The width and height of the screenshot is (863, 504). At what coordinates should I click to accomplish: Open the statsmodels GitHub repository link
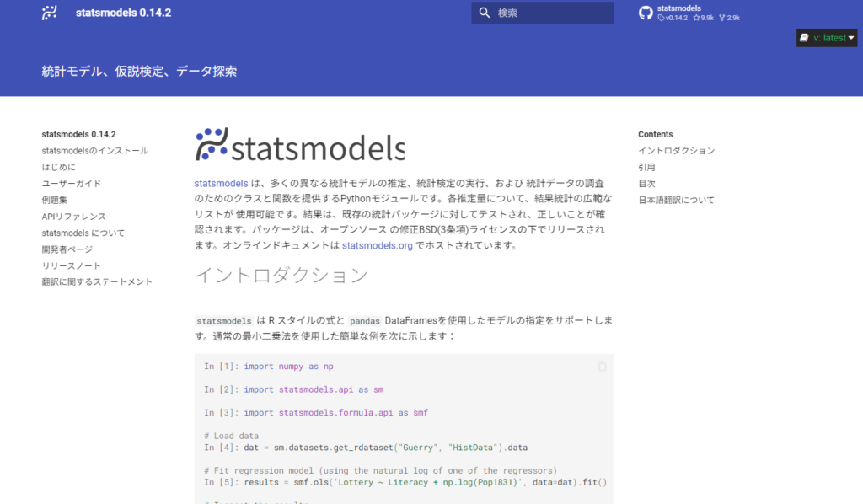tap(689, 13)
